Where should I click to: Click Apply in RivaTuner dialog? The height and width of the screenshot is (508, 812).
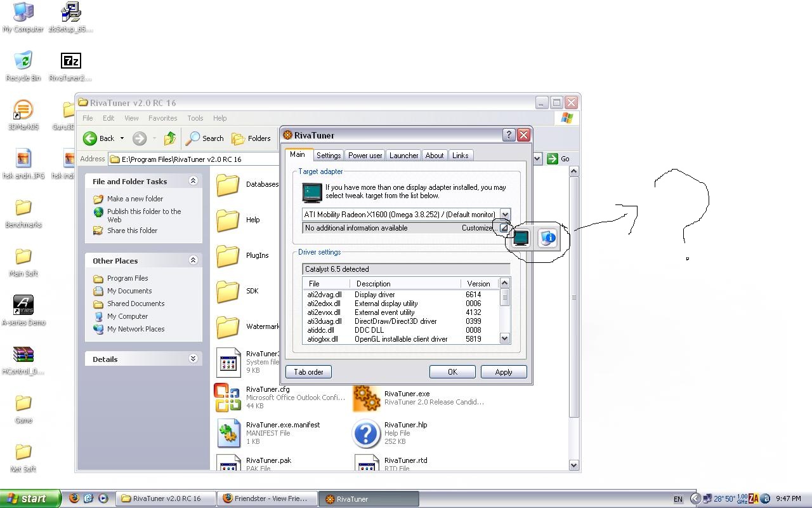point(504,372)
